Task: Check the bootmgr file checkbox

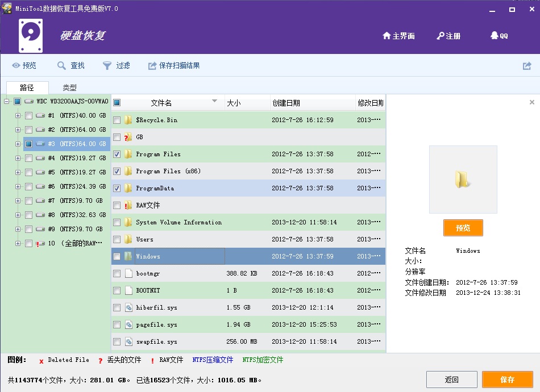Action: pos(117,274)
